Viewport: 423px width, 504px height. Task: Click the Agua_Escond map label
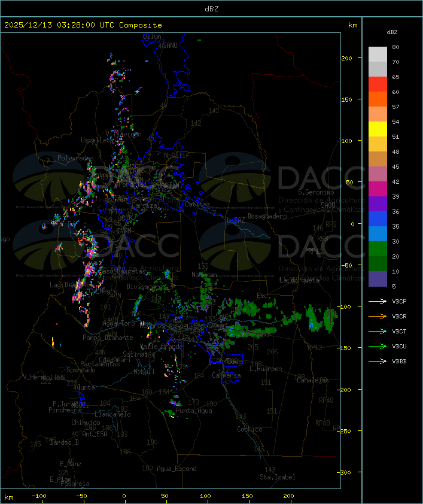176,469
